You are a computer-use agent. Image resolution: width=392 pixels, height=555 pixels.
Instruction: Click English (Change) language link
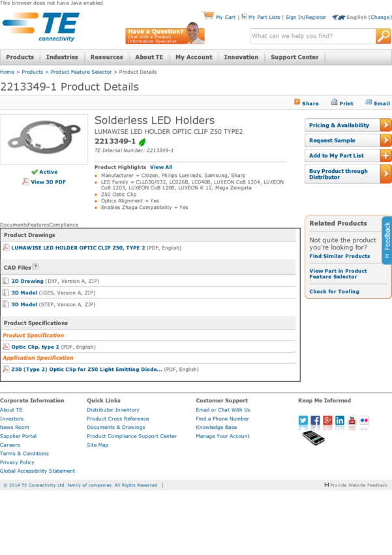click(x=369, y=17)
